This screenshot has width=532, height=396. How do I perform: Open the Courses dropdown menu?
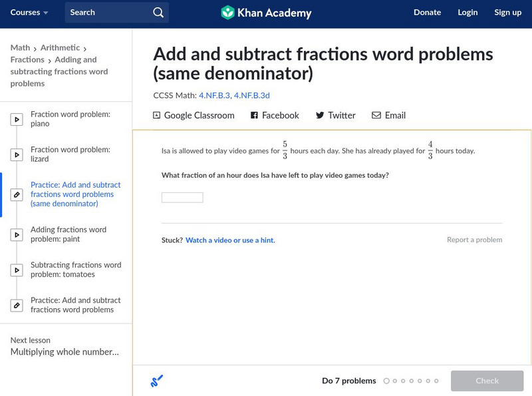[x=29, y=13]
